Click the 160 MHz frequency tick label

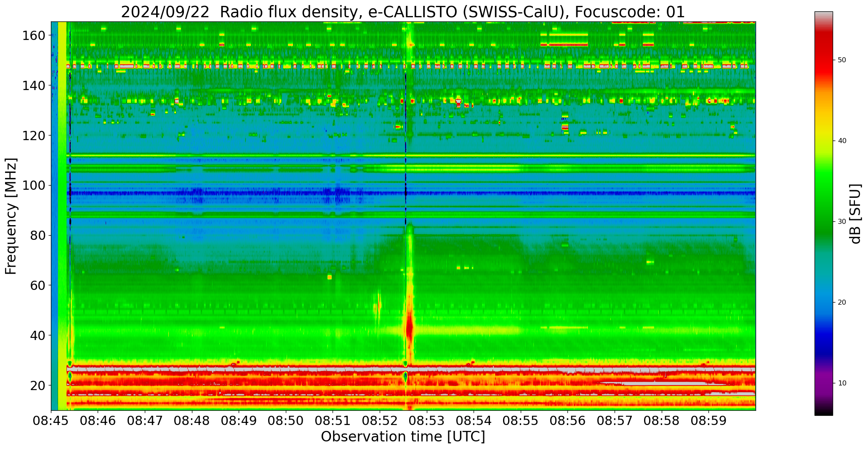pos(34,36)
